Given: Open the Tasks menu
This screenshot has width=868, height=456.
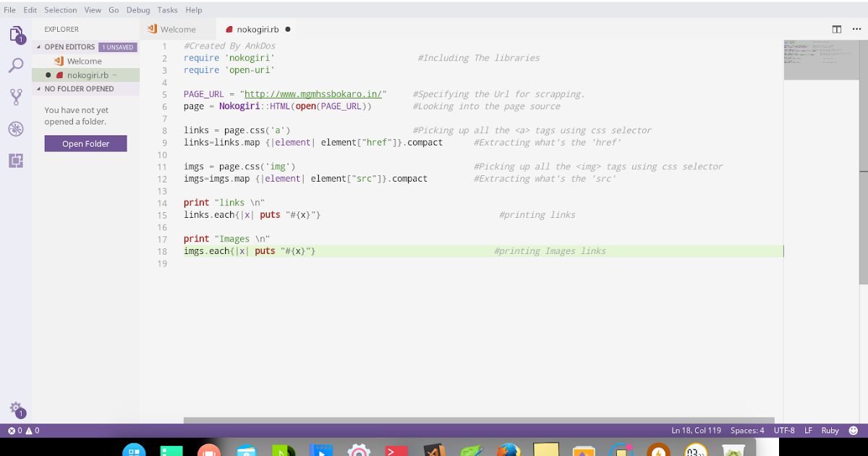Looking at the screenshot, I should 167,9.
